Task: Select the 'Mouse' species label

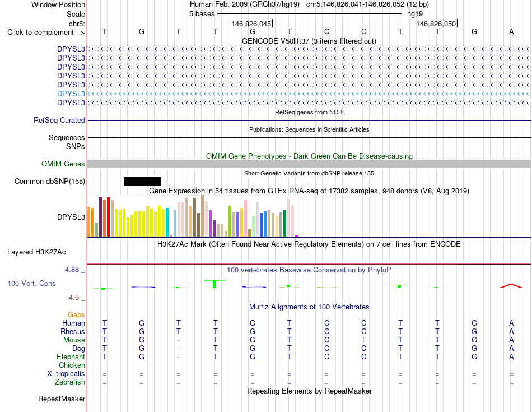Action: pyautogui.click(x=74, y=340)
